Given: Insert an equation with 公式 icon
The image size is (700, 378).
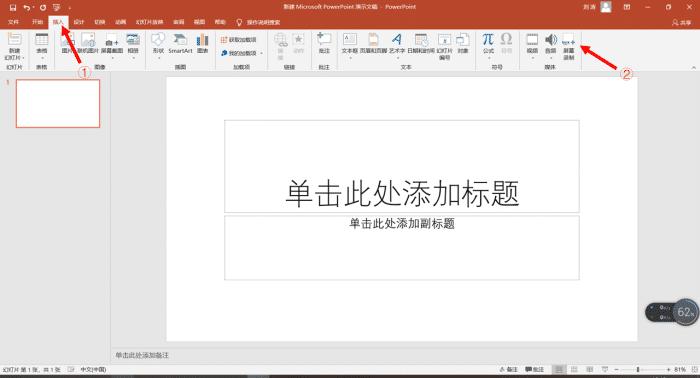Looking at the screenshot, I should (x=488, y=39).
